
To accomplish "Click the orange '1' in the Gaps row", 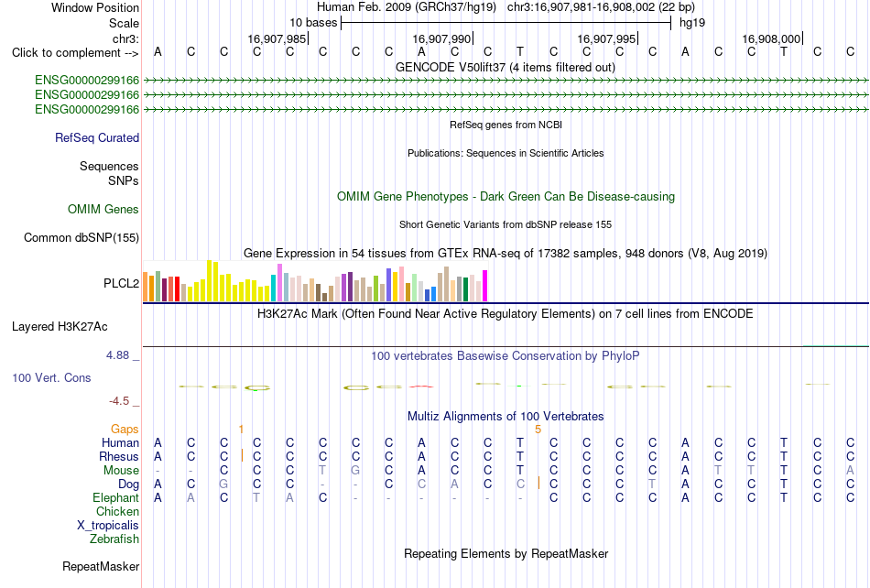I will [x=241, y=429].
